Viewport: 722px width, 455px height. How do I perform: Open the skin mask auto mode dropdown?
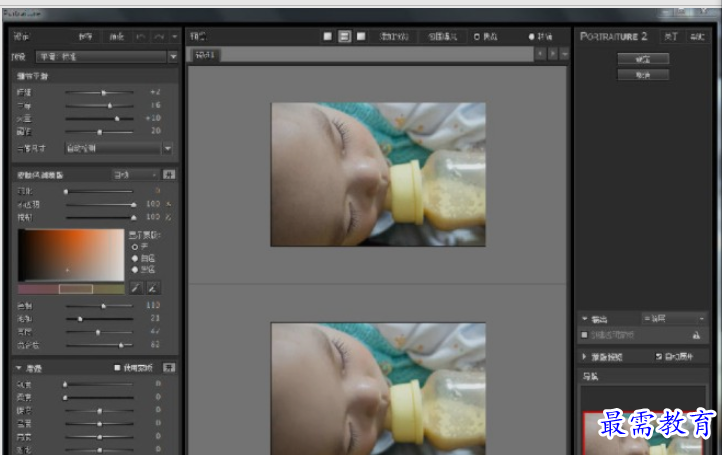click(135, 175)
